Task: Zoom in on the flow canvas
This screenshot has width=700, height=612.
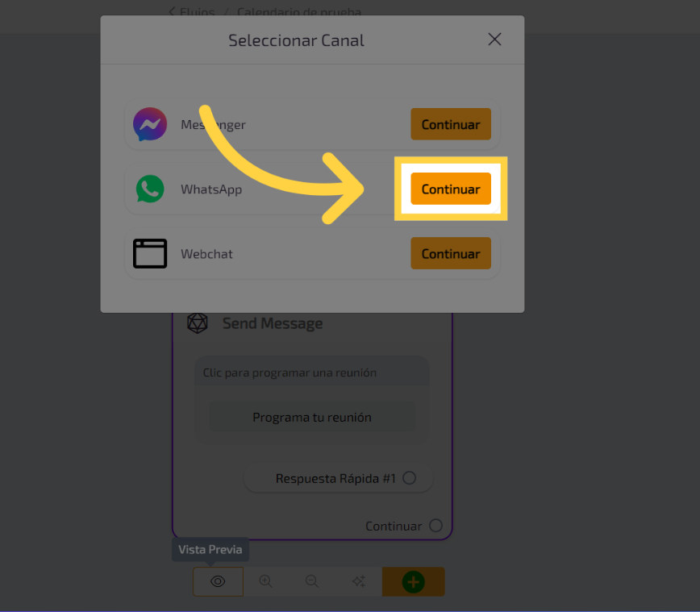Action: tap(265, 581)
